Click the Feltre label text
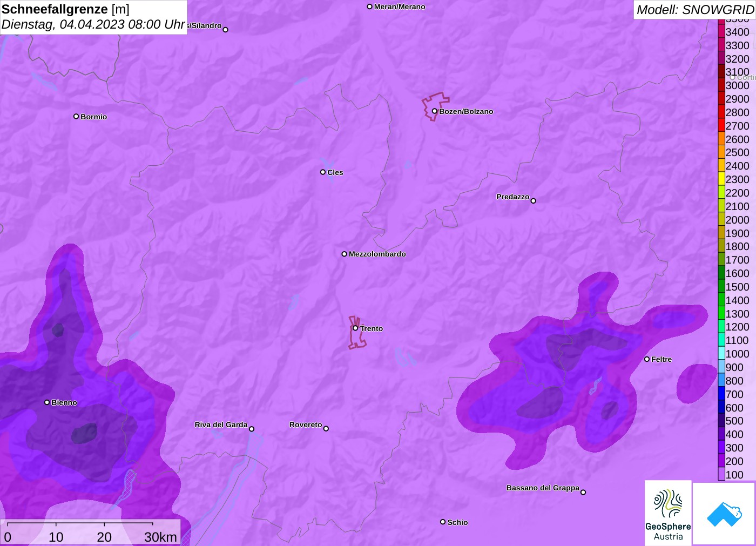 click(661, 359)
